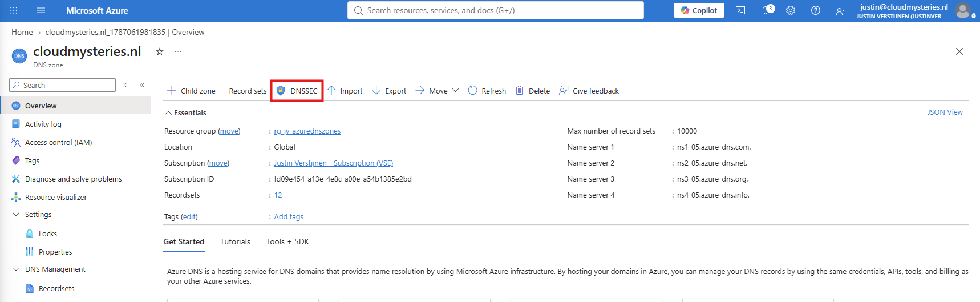Image resolution: width=980 pixels, height=302 pixels.
Task: Open the cloudmysteries.nl_1787061981835 breadcrumb
Action: click(x=106, y=32)
